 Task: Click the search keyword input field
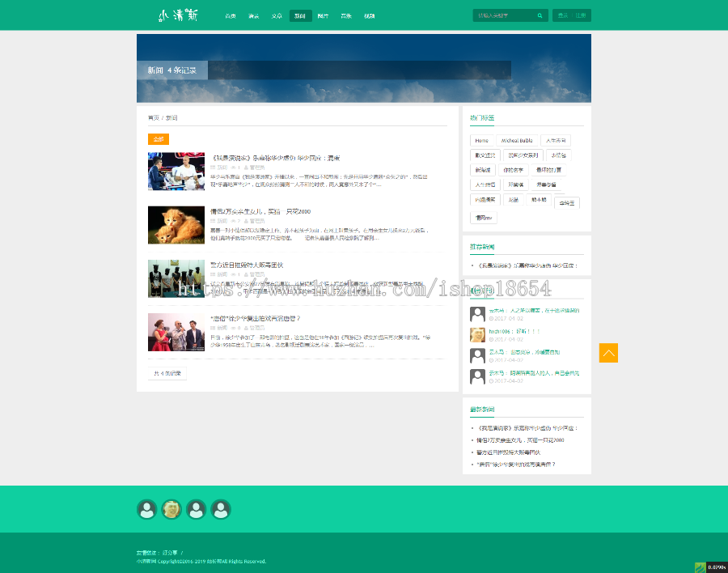tap(504, 15)
